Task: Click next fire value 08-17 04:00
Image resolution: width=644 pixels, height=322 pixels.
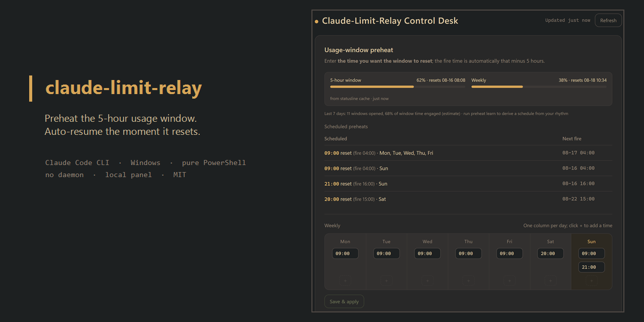Action: 579,153
